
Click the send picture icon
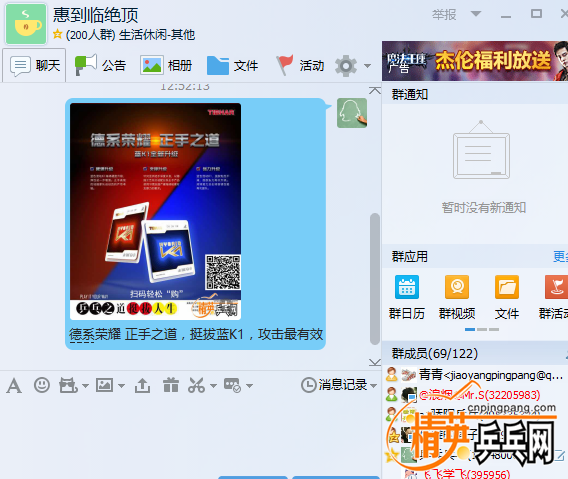tap(105, 385)
